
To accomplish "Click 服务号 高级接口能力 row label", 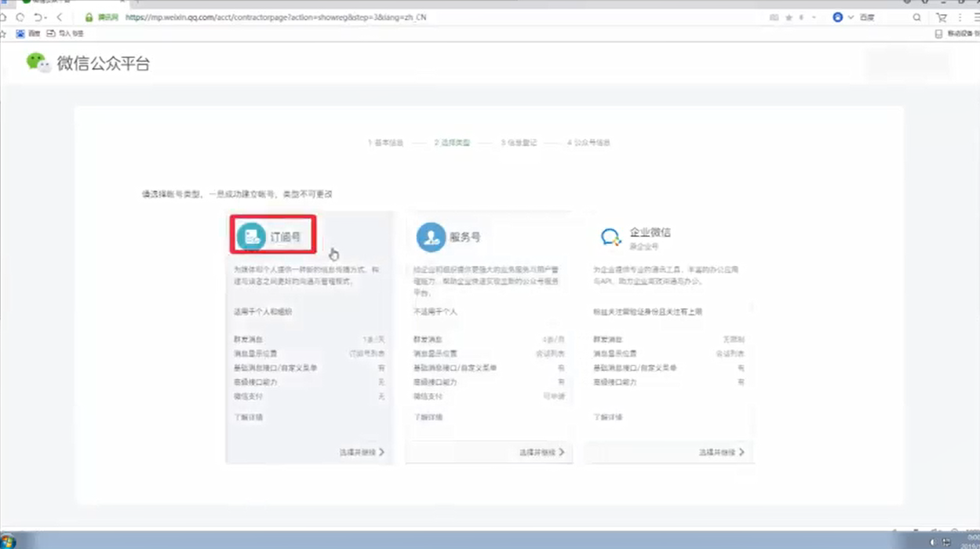I will point(435,382).
